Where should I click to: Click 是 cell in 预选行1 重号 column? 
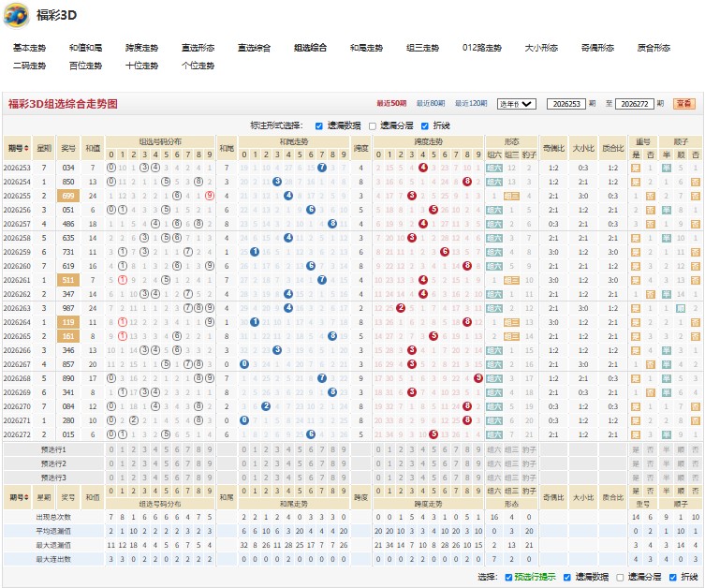636,449
